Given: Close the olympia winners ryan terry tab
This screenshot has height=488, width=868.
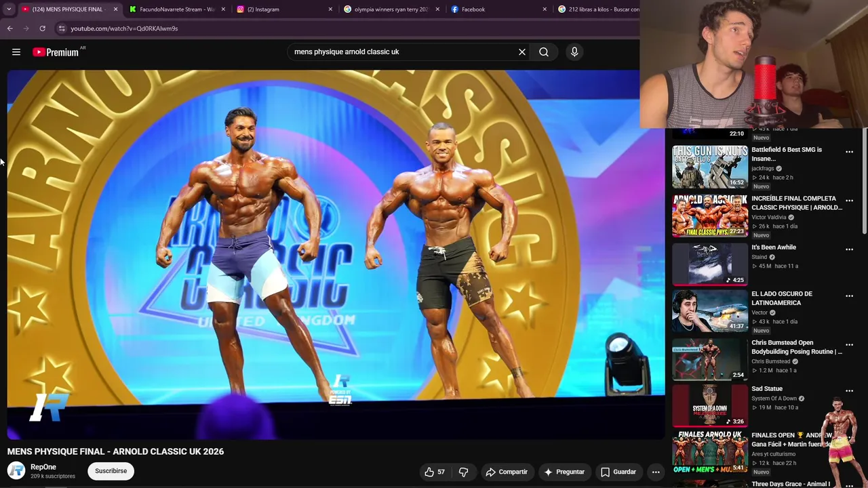Looking at the screenshot, I should [x=437, y=9].
